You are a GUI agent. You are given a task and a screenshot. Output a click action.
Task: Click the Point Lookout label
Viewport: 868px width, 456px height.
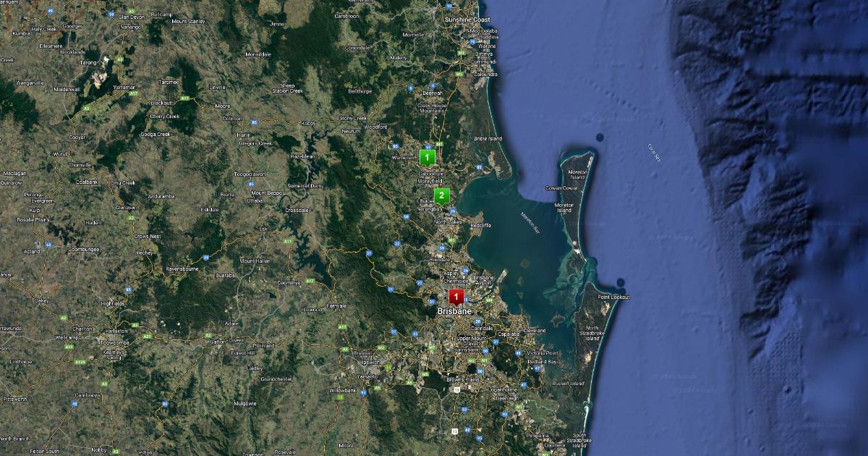tap(613, 297)
